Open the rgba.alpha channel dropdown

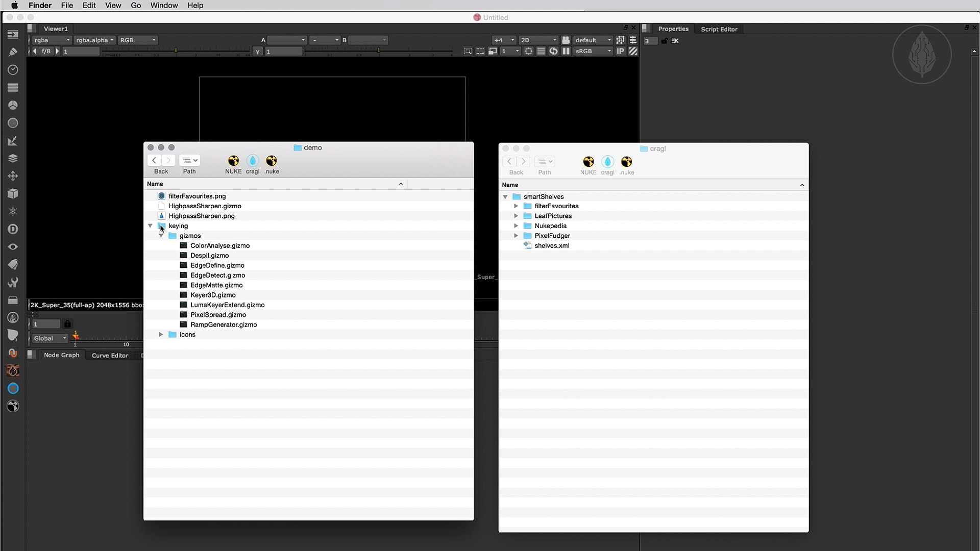pos(94,40)
